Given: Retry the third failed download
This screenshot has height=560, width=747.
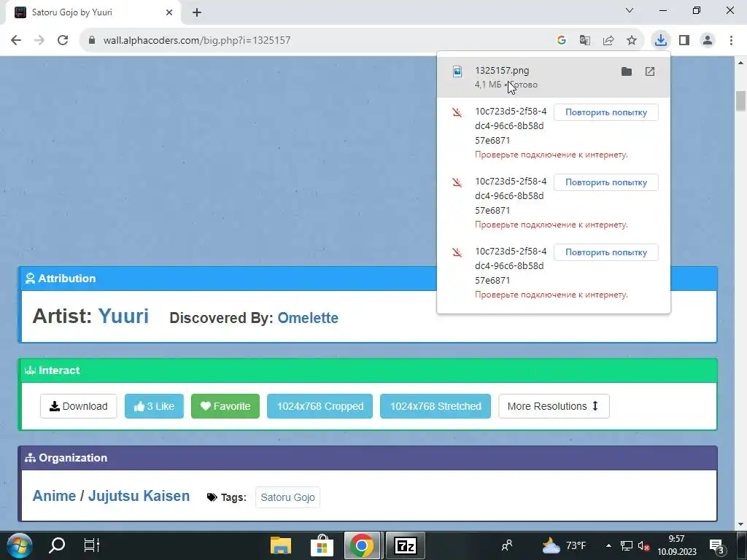Looking at the screenshot, I should (606, 252).
